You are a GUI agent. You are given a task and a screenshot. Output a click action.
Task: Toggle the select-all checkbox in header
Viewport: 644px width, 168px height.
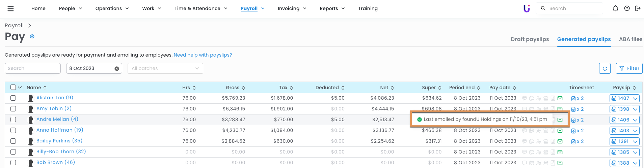13,87
